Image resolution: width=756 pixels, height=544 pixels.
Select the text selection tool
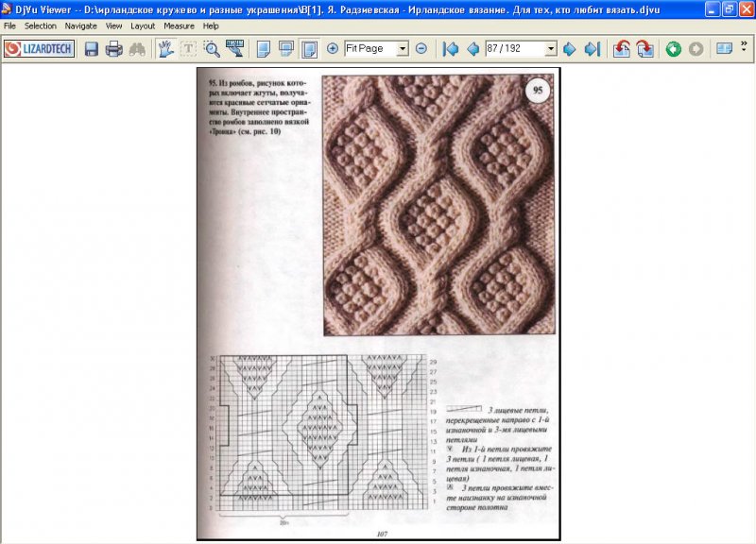(188, 49)
